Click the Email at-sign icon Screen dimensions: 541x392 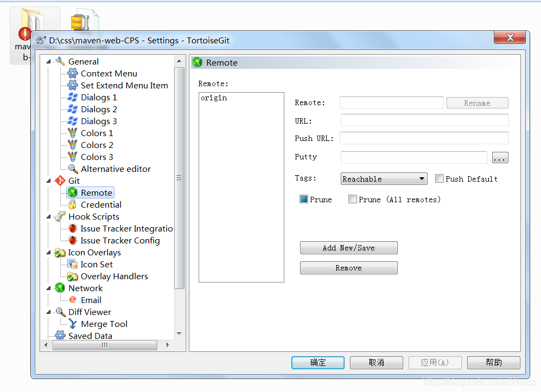[x=73, y=300]
